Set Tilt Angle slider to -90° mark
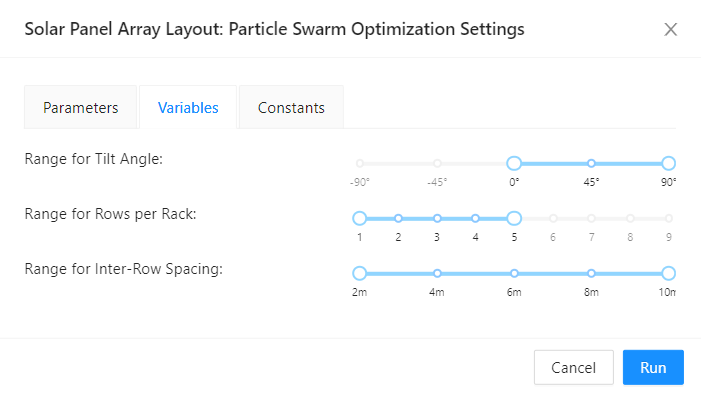 tap(360, 163)
